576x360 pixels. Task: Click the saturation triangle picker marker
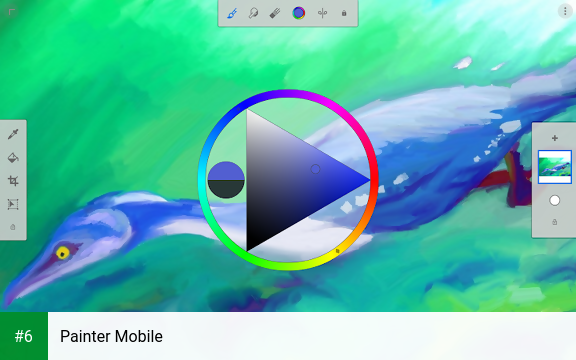[315, 169]
